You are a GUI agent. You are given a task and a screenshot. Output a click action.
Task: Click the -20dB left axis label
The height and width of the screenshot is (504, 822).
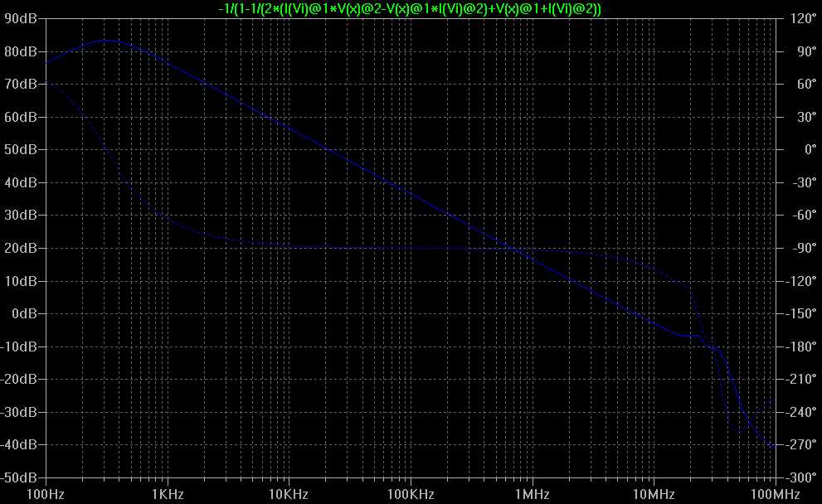(19, 379)
